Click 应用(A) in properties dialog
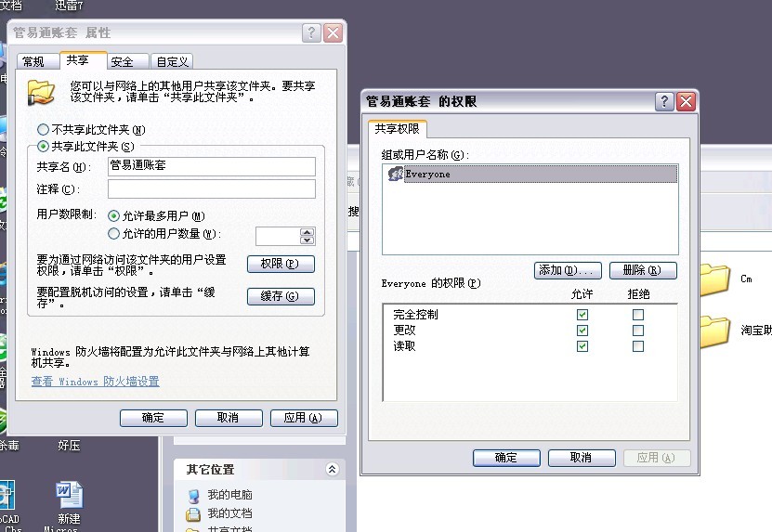Image resolution: width=772 pixels, height=532 pixels. coord(305,418)
